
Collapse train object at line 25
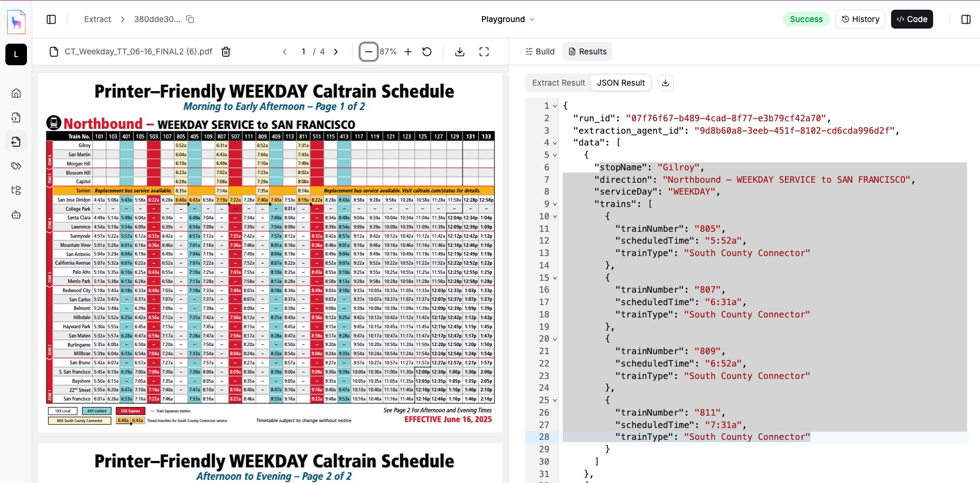[555, 401]
